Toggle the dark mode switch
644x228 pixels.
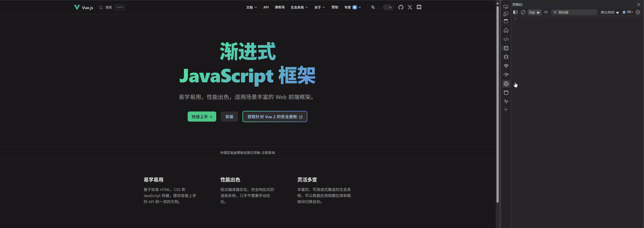tap(388, 7)
